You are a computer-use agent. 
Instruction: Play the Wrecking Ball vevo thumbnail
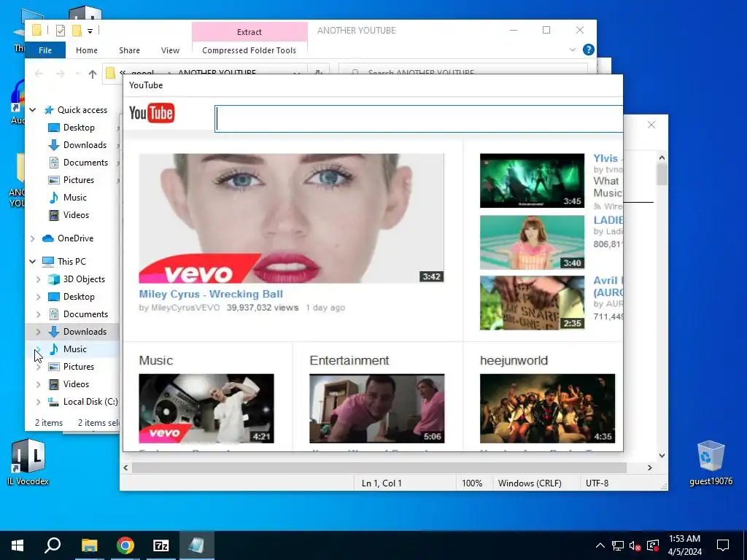[291, 218]
